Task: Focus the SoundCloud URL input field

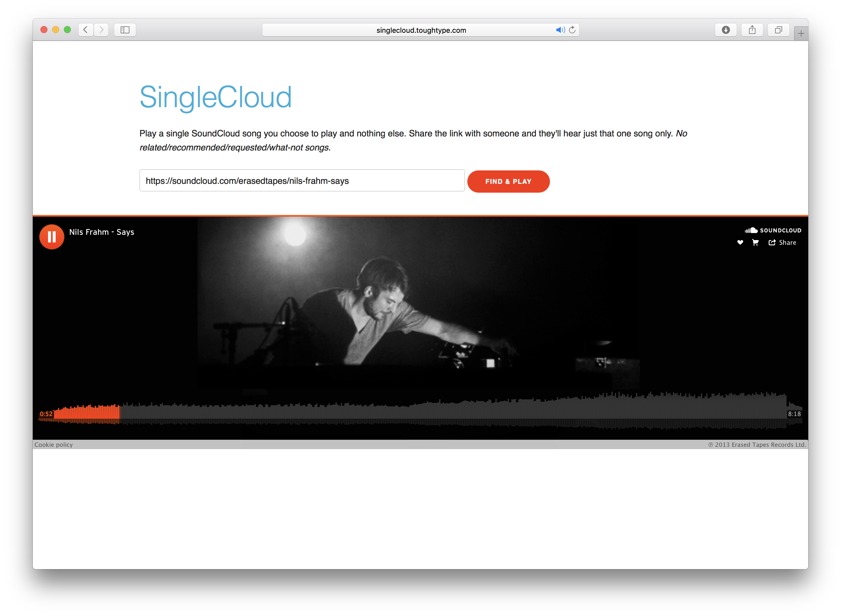Action: (302, 180)
